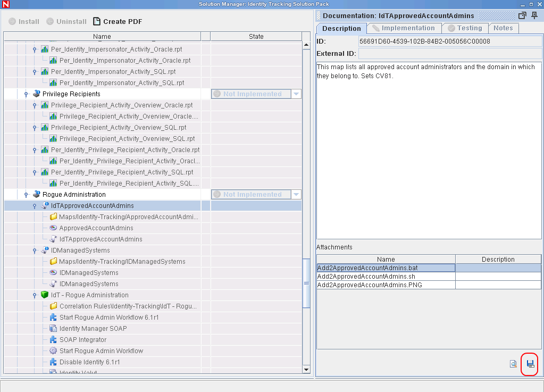
Task: Click the Uninstall button
Action: pos(66,21)
